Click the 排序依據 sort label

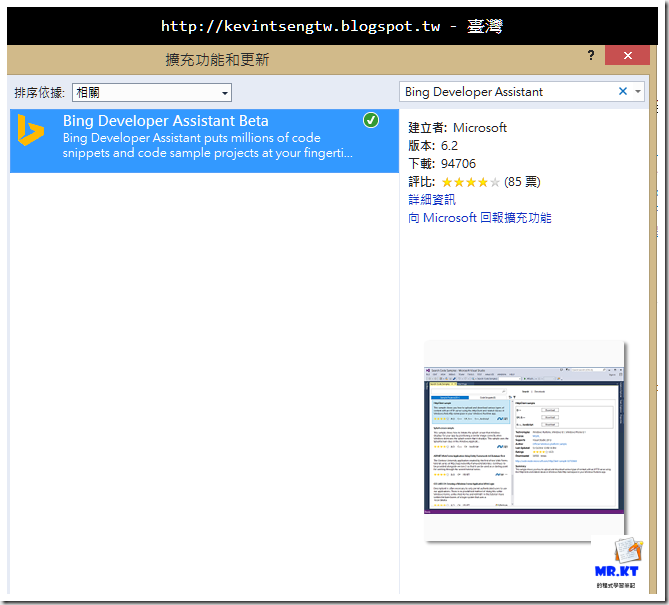click(x=39, y=93)
